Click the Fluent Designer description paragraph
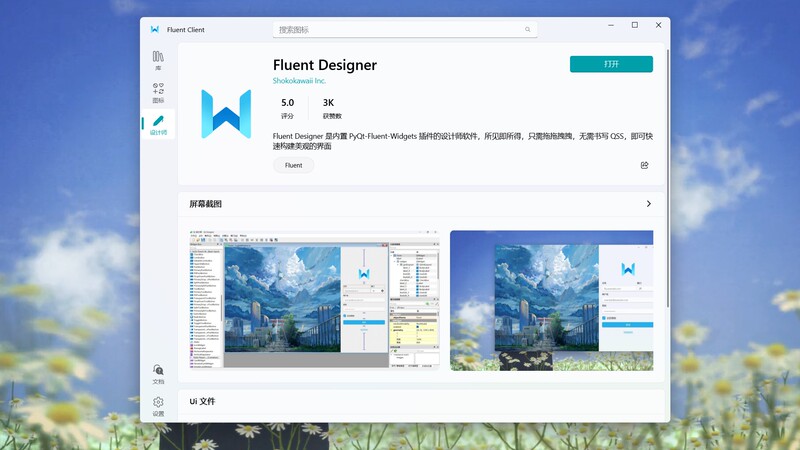 click(463, 141)
